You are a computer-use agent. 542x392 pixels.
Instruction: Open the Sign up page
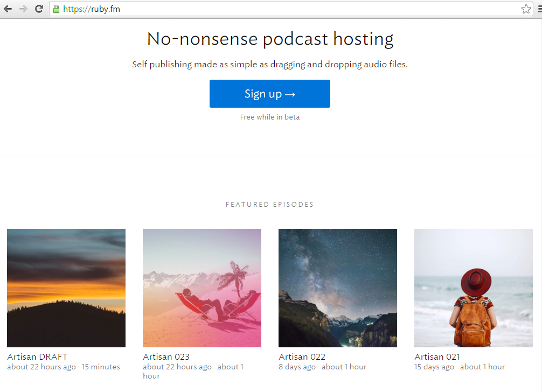tap(269, 93)
